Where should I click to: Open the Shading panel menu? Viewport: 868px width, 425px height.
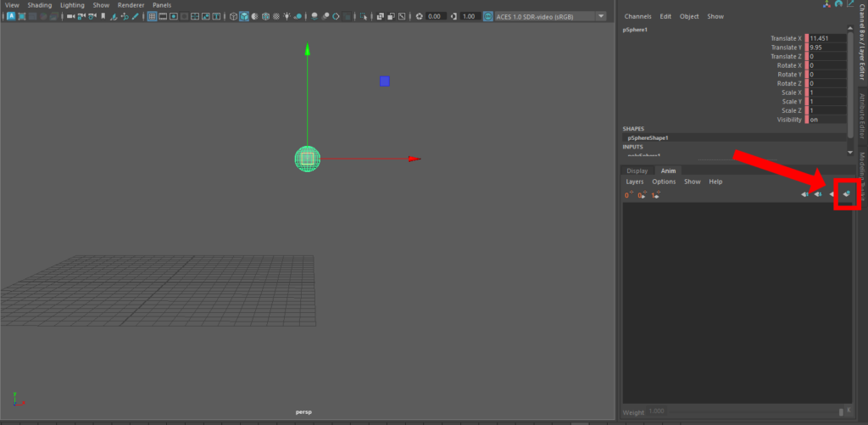pyautogui.click(x=39, y=5)
